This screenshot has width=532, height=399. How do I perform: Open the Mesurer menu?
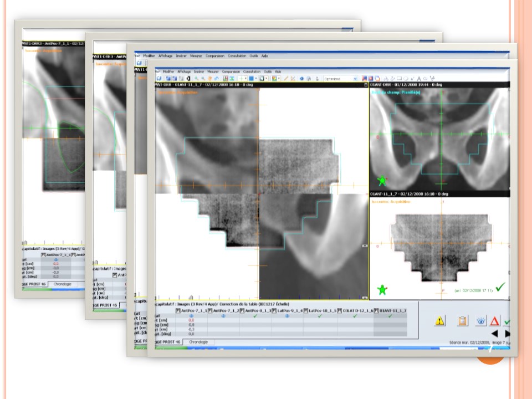[x=214, y=71]
